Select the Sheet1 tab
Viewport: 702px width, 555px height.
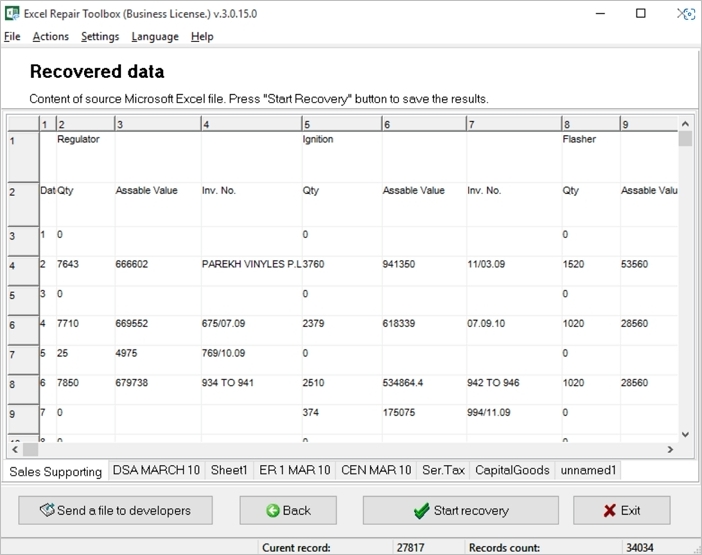tap(229, 470)
